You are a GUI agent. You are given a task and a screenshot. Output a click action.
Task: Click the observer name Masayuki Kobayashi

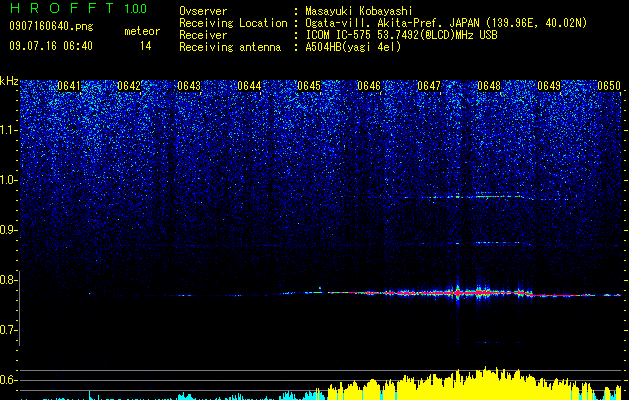[x=359, y=11]
